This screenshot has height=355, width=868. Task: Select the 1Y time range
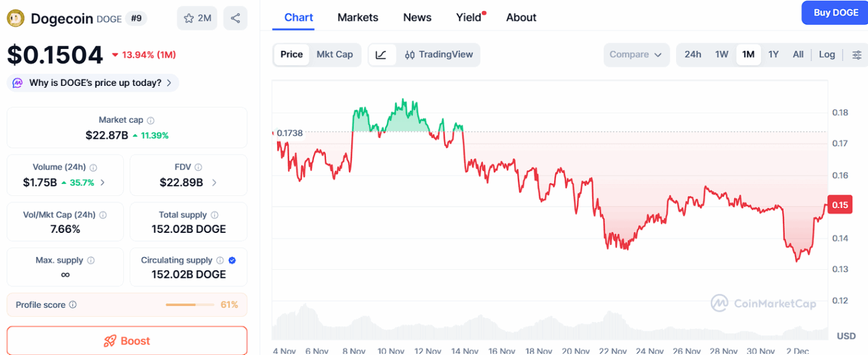[773, 55]
